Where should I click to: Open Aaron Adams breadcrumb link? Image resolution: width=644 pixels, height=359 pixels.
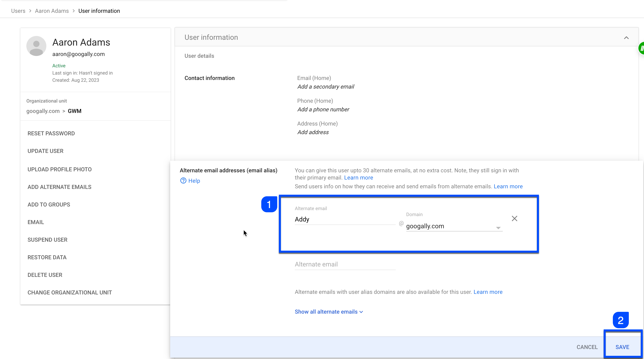[x=52, y=11]
